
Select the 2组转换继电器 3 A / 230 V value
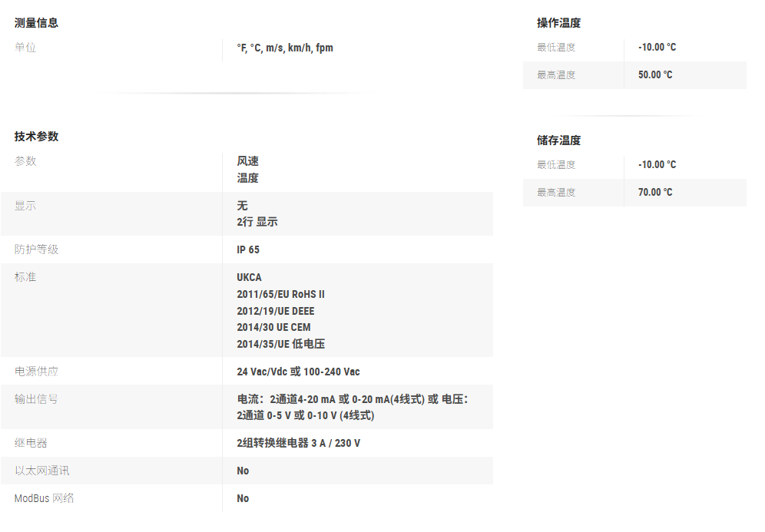tap(298, 443)
